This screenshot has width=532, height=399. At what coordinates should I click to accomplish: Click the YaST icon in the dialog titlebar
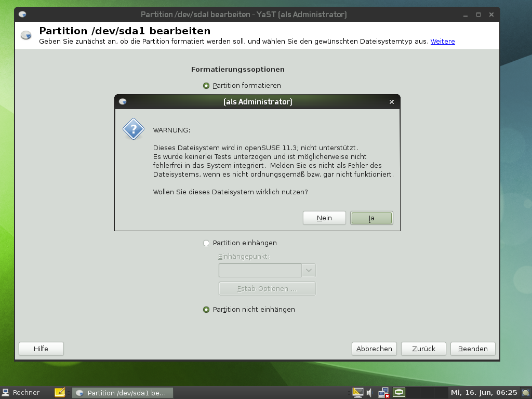point(123,102)
